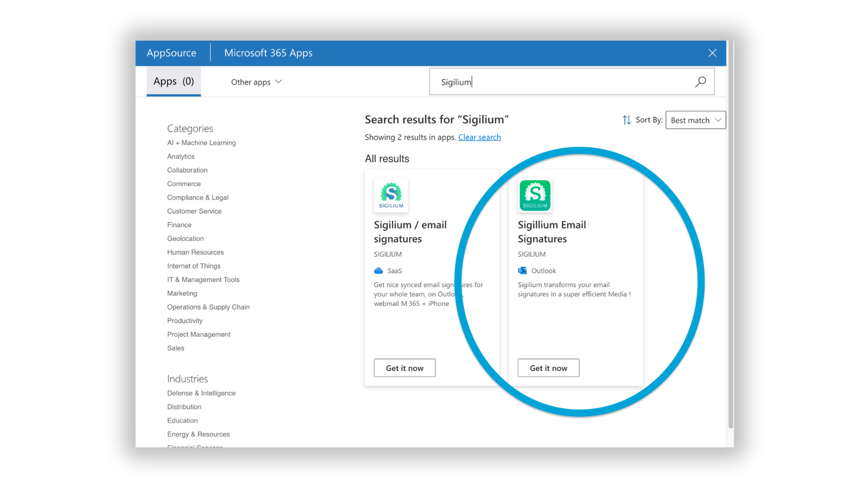The width and height of the screenshot is (868, 488).
Task: Click the AppSource header title
Action: pyautogui.click(x=171, y=53)
